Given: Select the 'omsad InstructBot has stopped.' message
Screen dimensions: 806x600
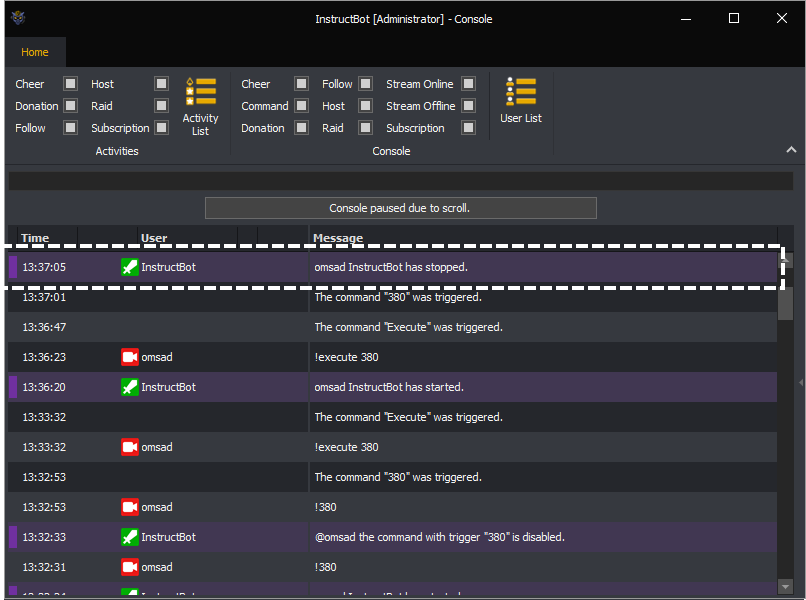Looking at the screenshot, I should pos(391,267).
